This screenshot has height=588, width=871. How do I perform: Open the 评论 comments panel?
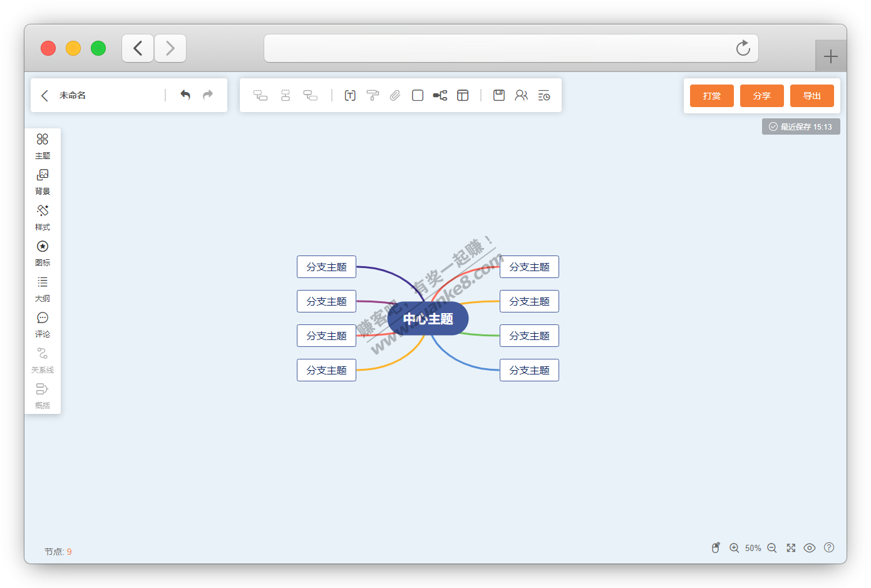coord(43,325)
